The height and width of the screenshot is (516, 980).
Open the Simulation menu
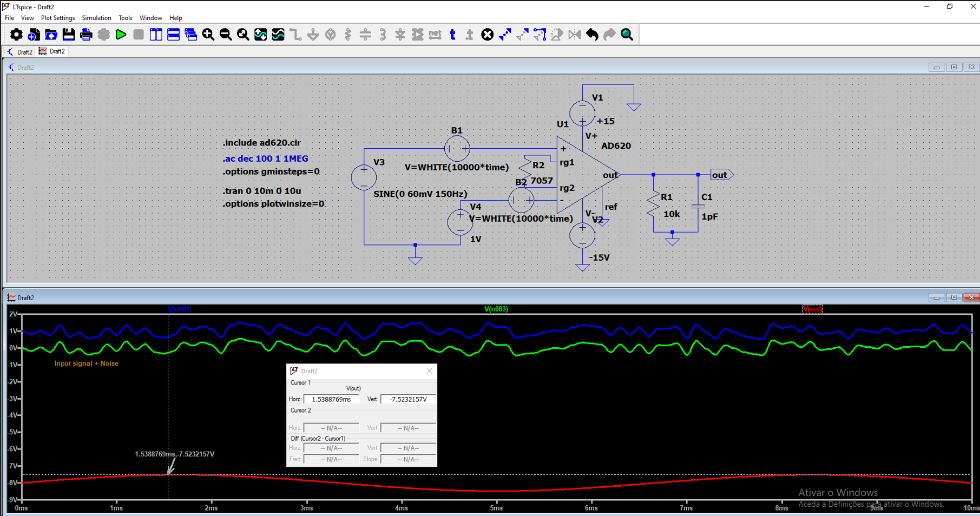coord(96,18)
